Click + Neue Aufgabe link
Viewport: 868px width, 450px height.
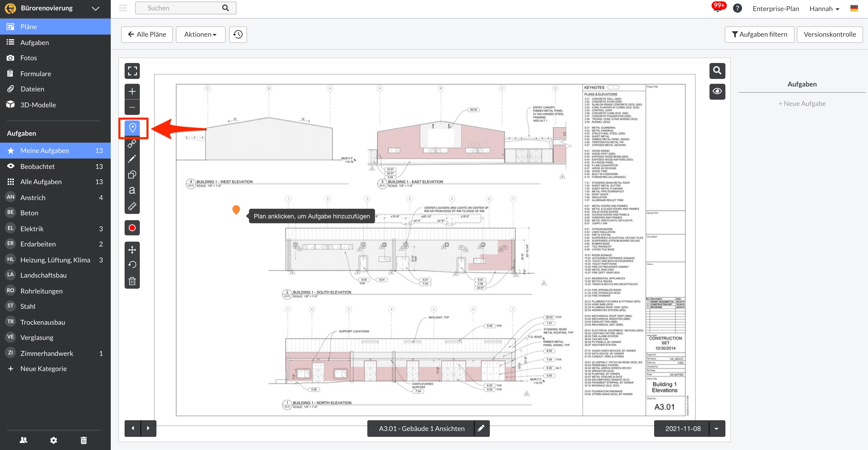[802, 103]
